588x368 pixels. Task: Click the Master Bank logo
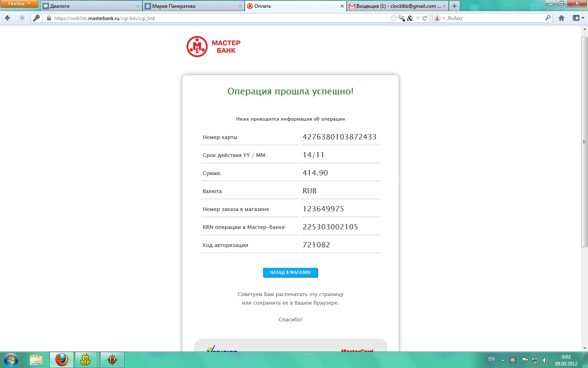click(x=214, y=47)
